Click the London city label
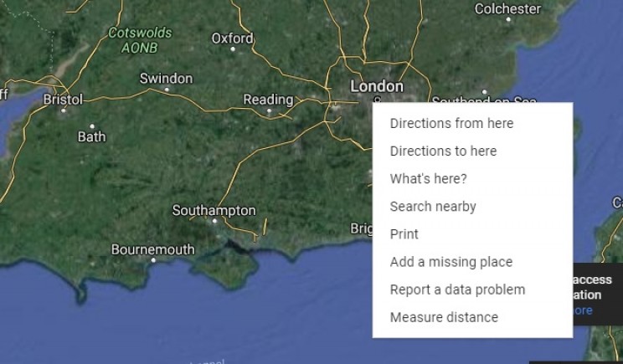The width and height of the screenshot is (623, 364). (x=376, y=86)
